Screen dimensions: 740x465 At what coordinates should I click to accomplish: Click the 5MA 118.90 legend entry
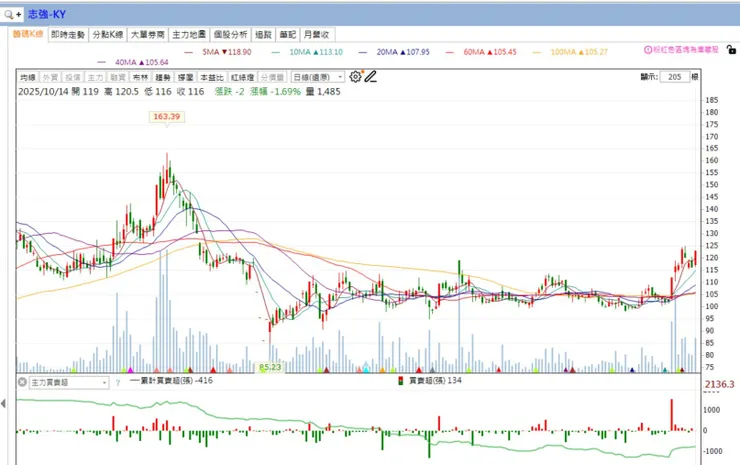(x=218, y=52)
